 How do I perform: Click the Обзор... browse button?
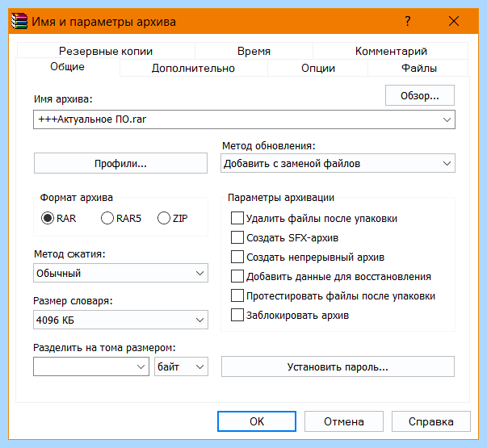420,95
